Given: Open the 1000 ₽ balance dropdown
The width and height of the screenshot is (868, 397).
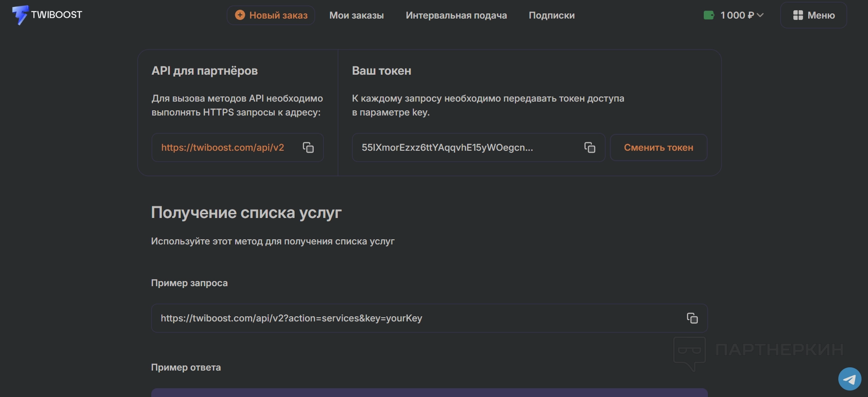Looking at the screenshot, I should [736, 15].
